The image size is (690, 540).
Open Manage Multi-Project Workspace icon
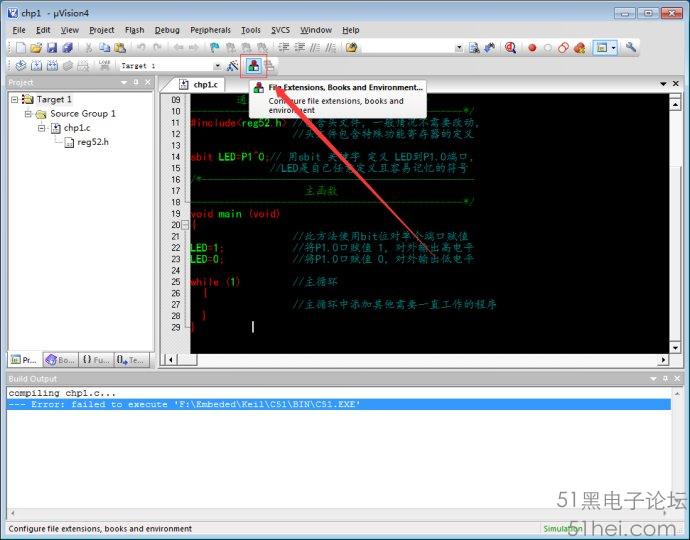[269, 66]
